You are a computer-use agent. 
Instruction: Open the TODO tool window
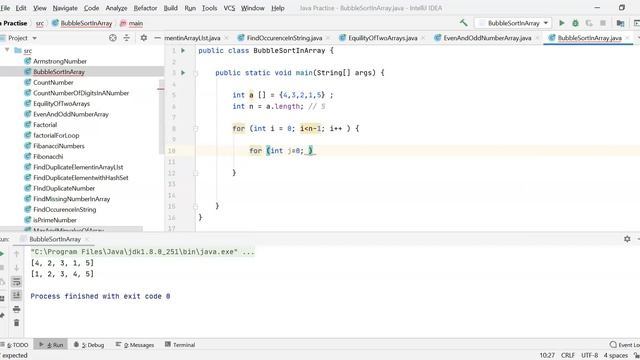tap(15, 345)
